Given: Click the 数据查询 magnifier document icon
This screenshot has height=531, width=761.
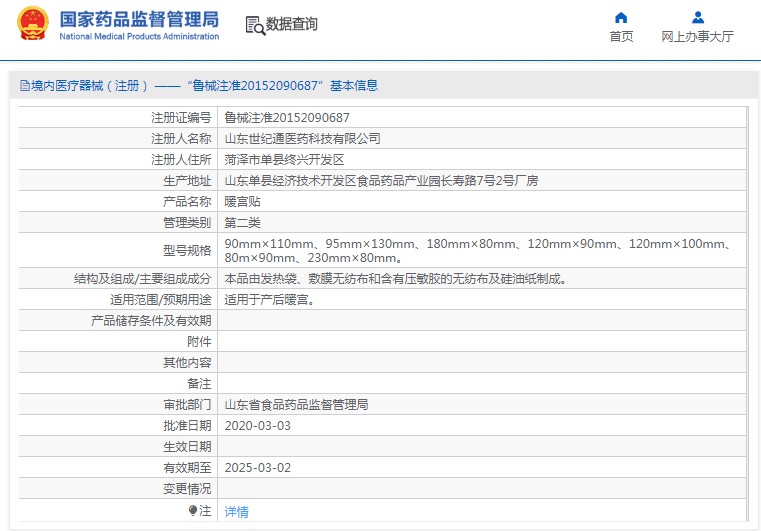Looking at the screenshot, I should tap(254, 25).
